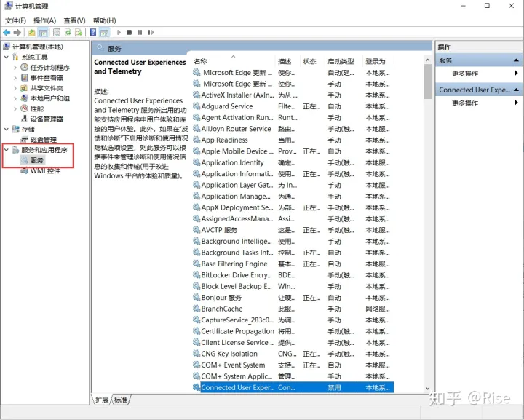Image resolution: width=524 pixels, height=420 pixels.
Task: Click the Refresh toolbar icon
Action: (68, 33)
